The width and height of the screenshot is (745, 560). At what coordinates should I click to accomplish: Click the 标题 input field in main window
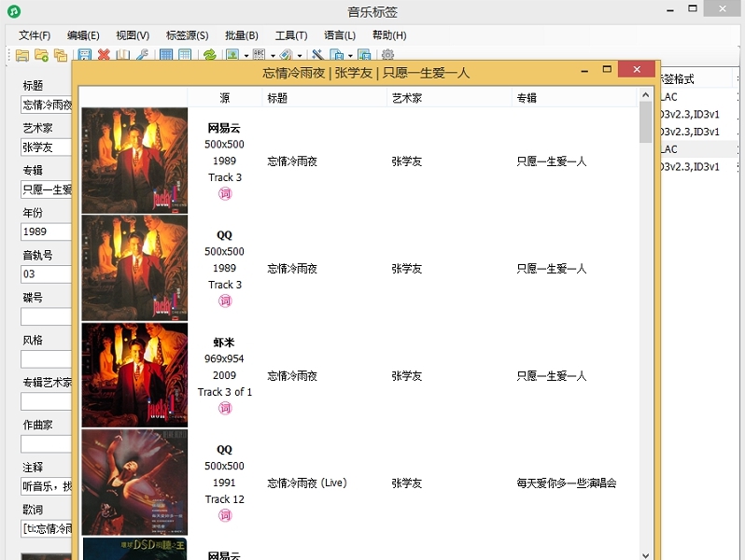click(x=46, y=105)
